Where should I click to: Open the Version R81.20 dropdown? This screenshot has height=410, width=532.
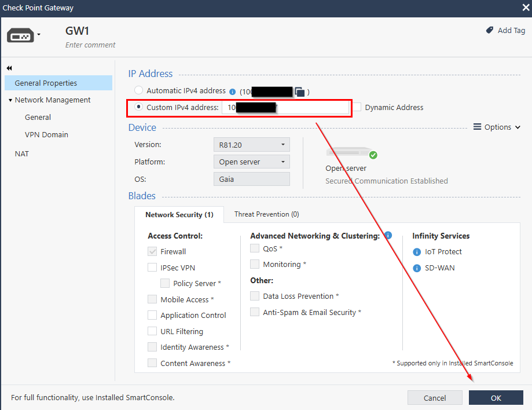pos(252,145)
